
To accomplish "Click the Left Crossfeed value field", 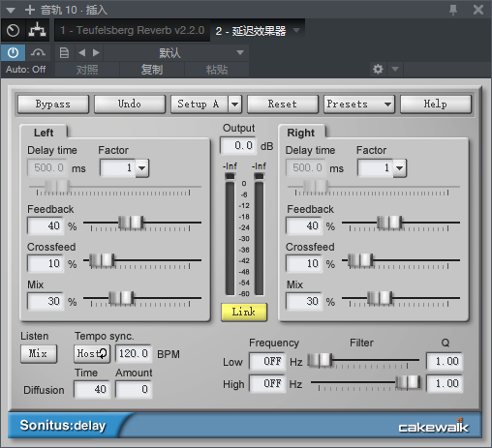I will [46, 263].
